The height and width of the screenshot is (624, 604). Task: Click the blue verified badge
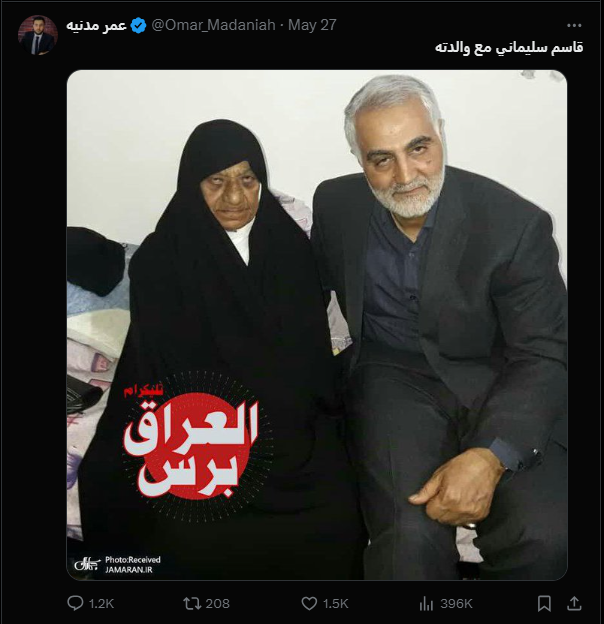pos(138,25)
